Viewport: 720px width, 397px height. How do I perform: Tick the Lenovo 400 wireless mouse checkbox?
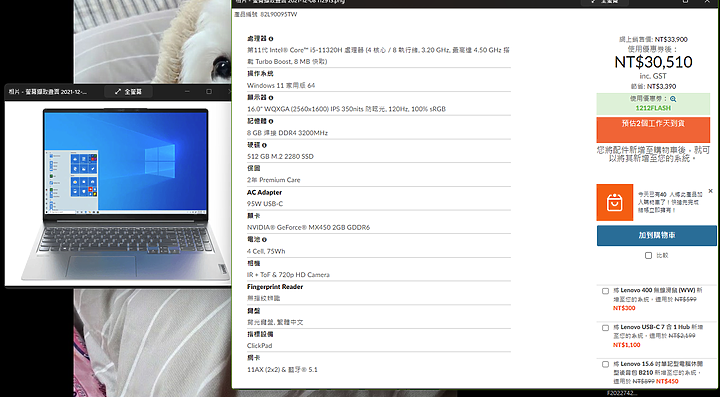coord(605,291)
